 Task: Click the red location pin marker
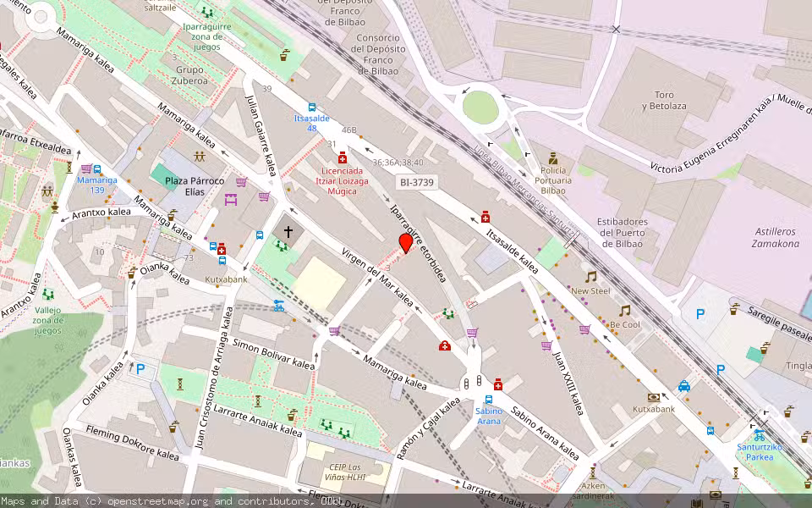[406, 243]
